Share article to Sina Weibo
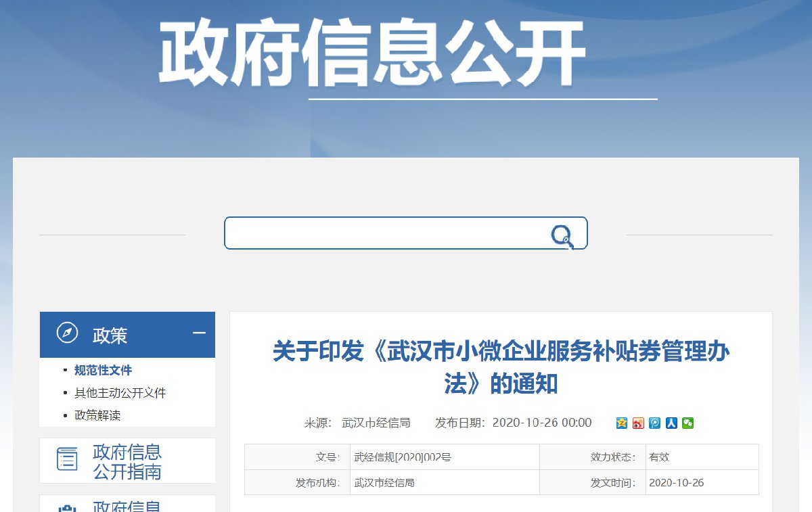812x512 pixels. pos(638,423)
